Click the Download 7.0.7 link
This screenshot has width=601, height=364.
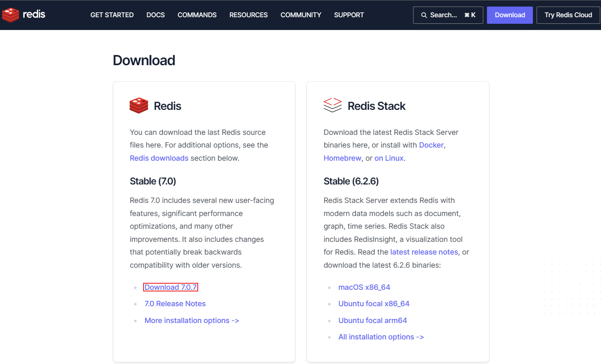pyautogui.click(x=171, y=287)
